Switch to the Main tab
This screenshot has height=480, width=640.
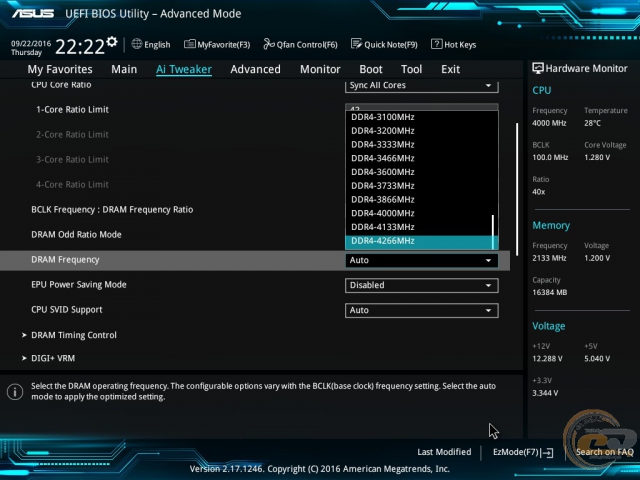[x=124, y=69]
